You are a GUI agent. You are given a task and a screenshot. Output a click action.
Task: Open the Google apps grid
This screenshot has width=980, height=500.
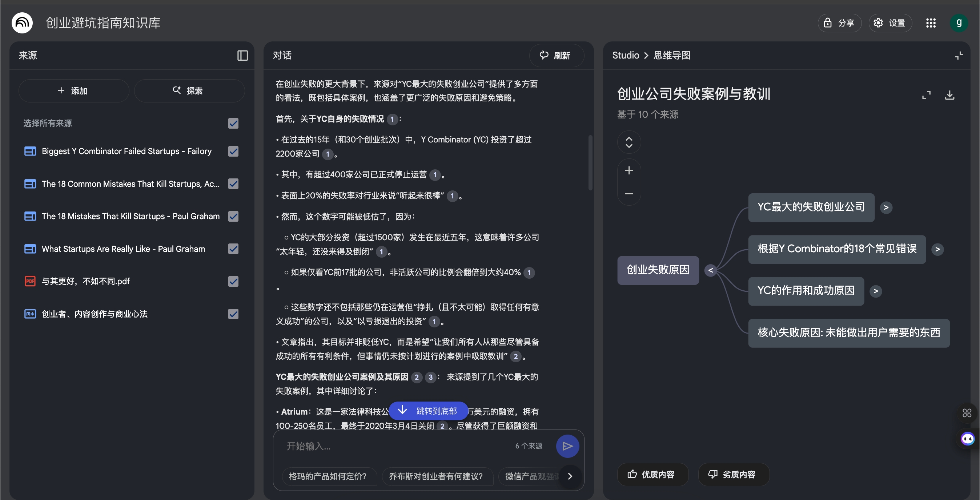pyautogui.click(x=931, y=23)
